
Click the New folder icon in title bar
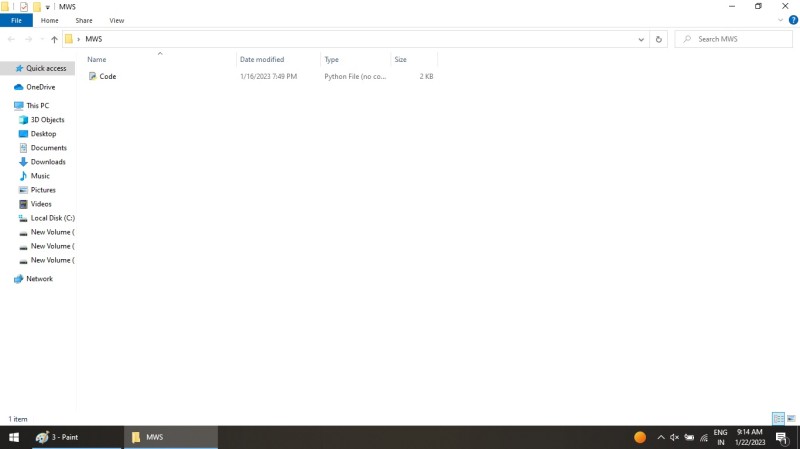point(37,7)
